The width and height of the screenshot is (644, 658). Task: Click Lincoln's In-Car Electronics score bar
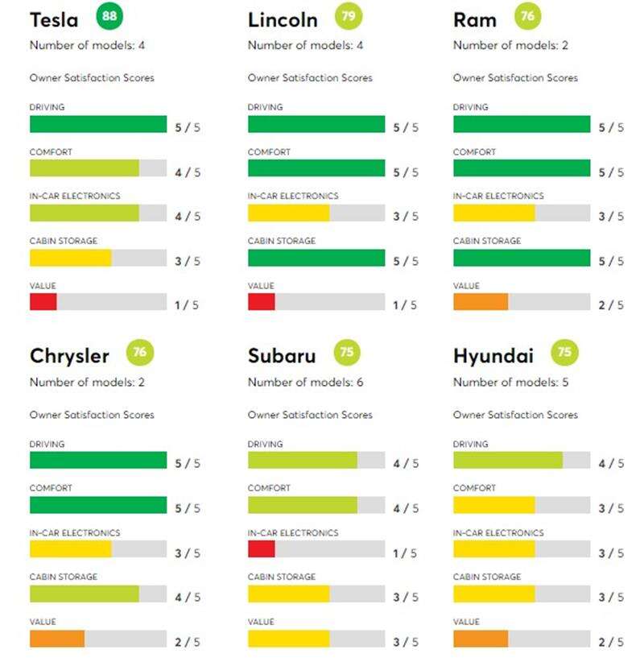tap(288, 213)
